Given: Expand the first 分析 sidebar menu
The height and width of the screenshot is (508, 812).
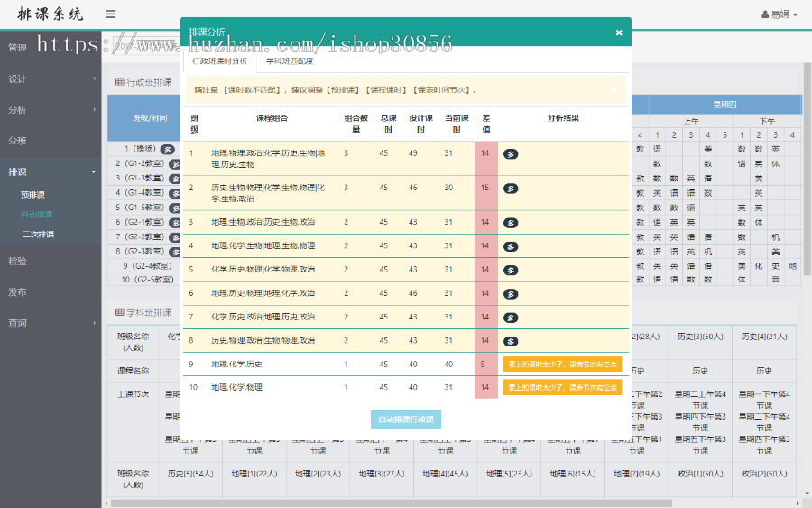Looking at the screenshot, I should [x=51, y=110].
